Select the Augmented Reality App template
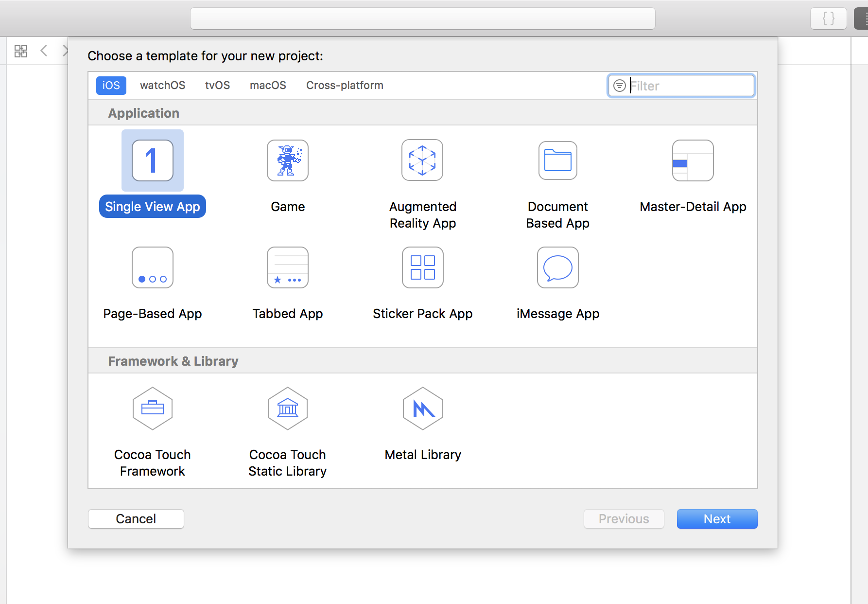Screen dimensions: 868x604 click(x=422, y=160)
